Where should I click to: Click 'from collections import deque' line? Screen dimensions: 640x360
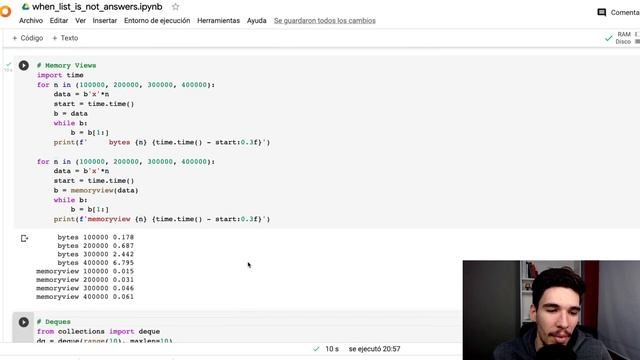[x=98, y=331]
